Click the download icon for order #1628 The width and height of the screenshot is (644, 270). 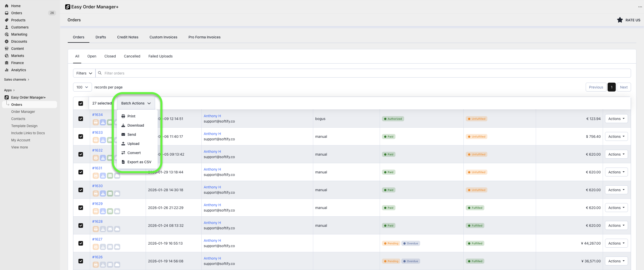tap(103, 229)
